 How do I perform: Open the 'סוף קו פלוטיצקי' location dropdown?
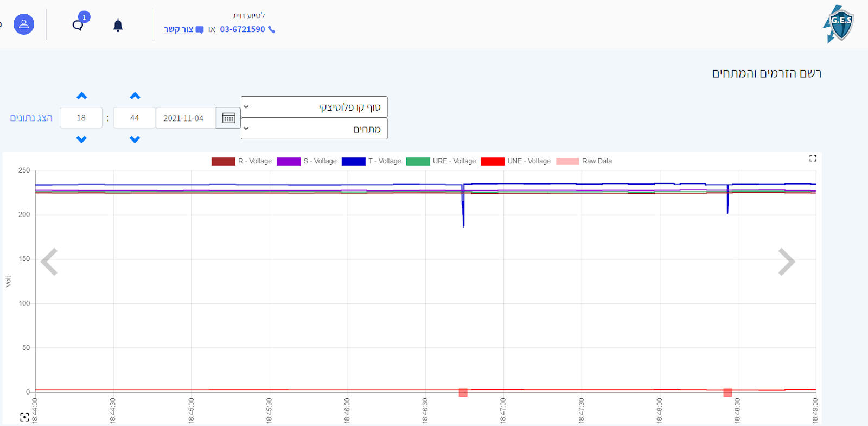tap(314, 107)
